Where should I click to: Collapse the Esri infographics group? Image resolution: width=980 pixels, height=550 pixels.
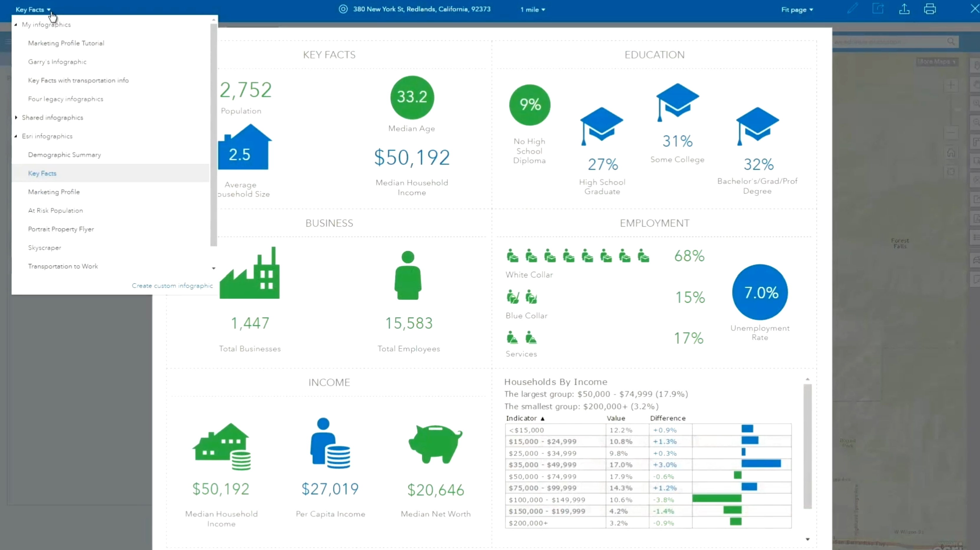(x=16, y=136)
